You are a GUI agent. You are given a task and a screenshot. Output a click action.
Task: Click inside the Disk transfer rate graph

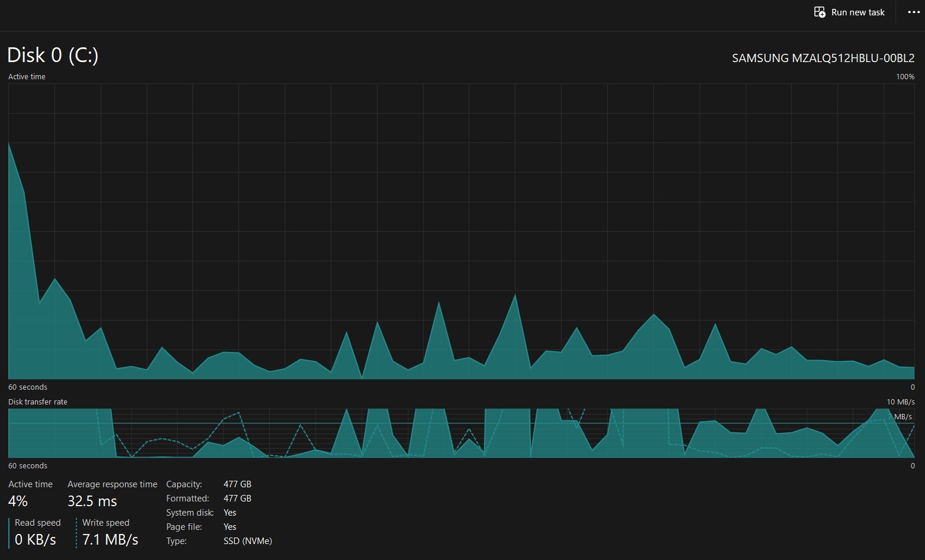(x=462, y=433)
